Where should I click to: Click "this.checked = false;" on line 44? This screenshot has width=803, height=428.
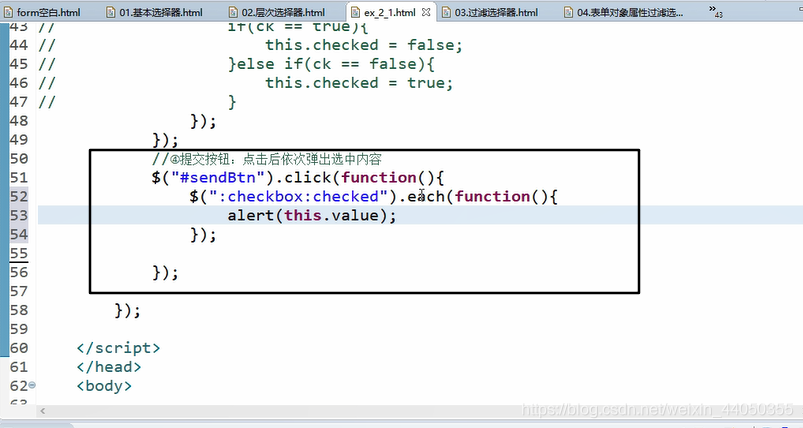(364, 45)
